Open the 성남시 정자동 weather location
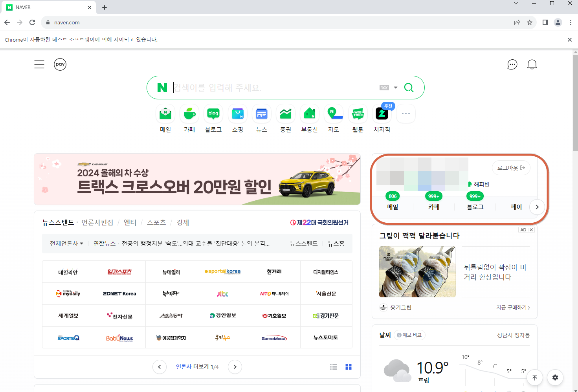 point(513,335)
